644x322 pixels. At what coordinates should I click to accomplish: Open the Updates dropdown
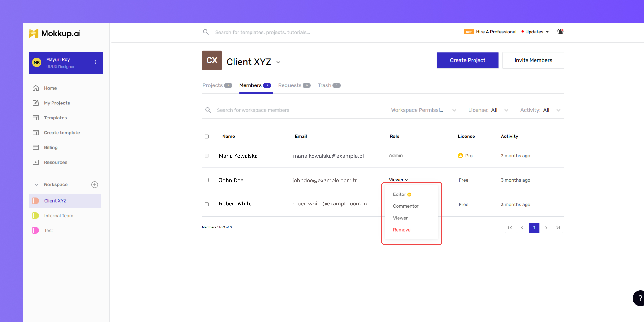pyautogui.click(x=535, y=32)
